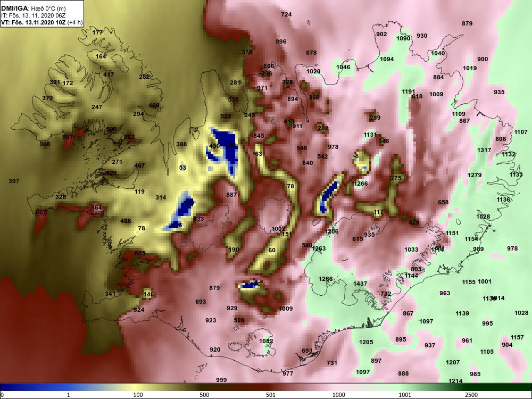Select the map value '488'
The image size is (532, 399).
click(126, 221)
